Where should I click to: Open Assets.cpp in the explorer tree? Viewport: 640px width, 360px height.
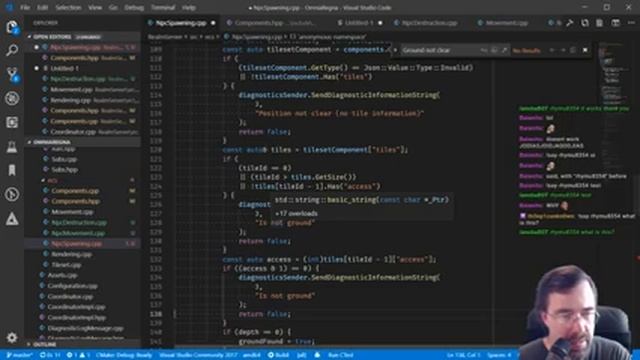(x=82, y=276)
